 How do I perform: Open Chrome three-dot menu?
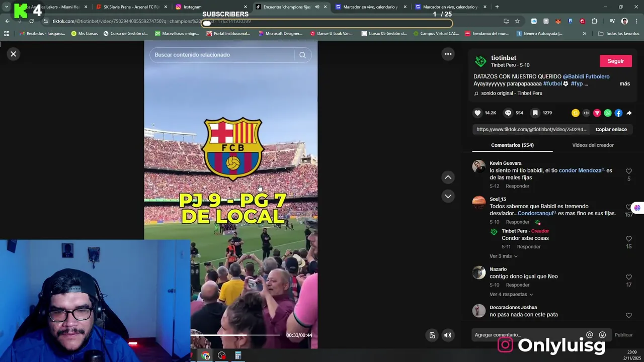(636, 21)
